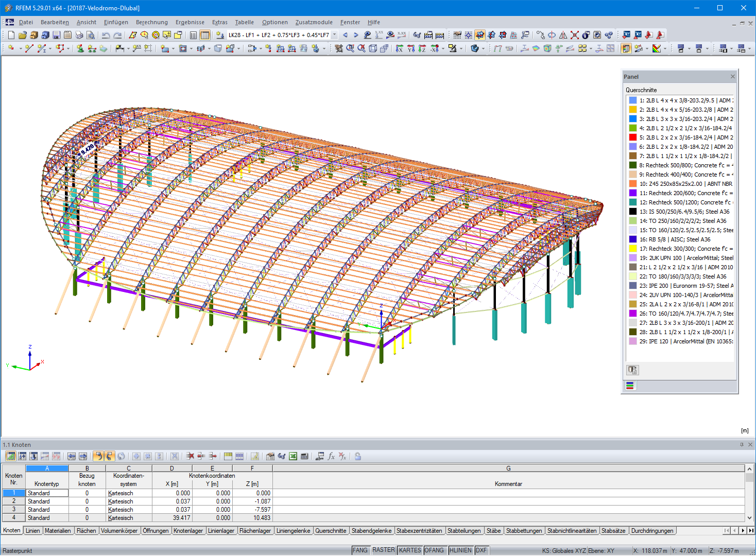Select the Redo arrow icon
The image size is (756, 556).
117,35
